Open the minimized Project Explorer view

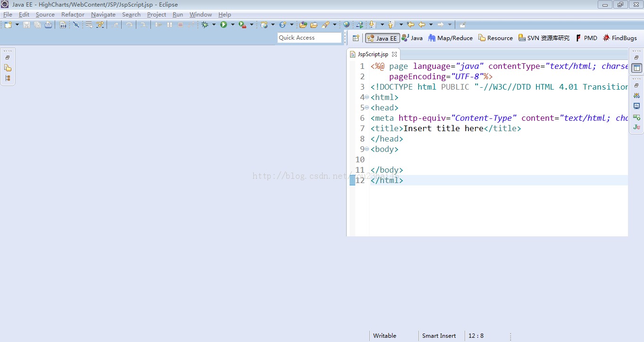tap(8, 68)
